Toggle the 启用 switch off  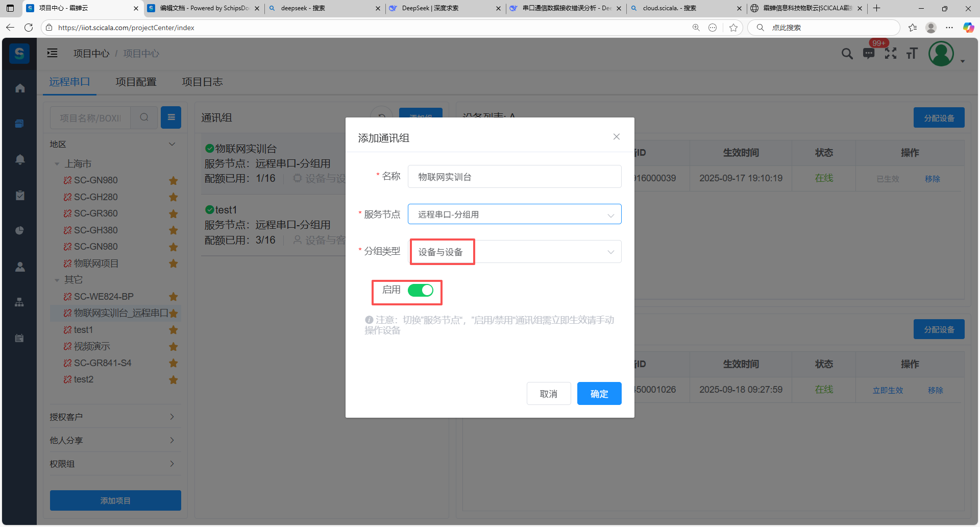pos(420,291)
